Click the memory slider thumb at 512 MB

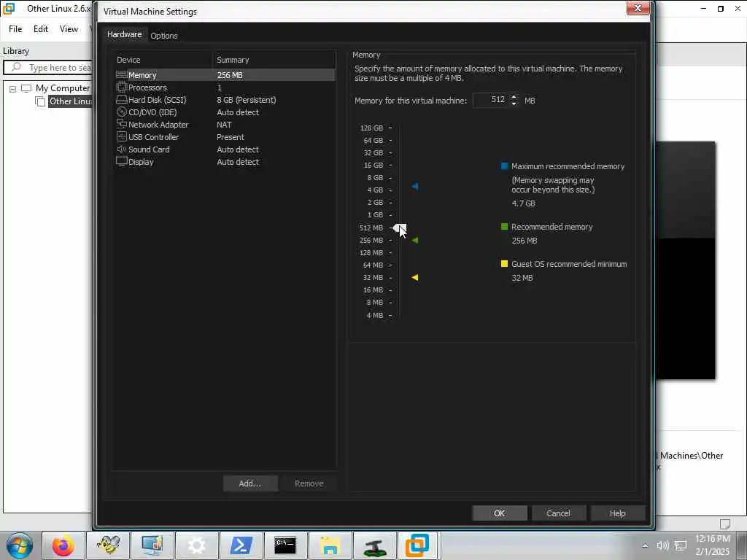click(x=400, y=227)
